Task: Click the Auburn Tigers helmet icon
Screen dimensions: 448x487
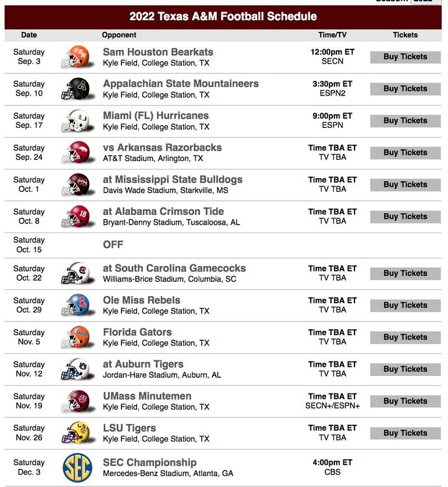Action: pyautogui.click(x=75, y=369)
